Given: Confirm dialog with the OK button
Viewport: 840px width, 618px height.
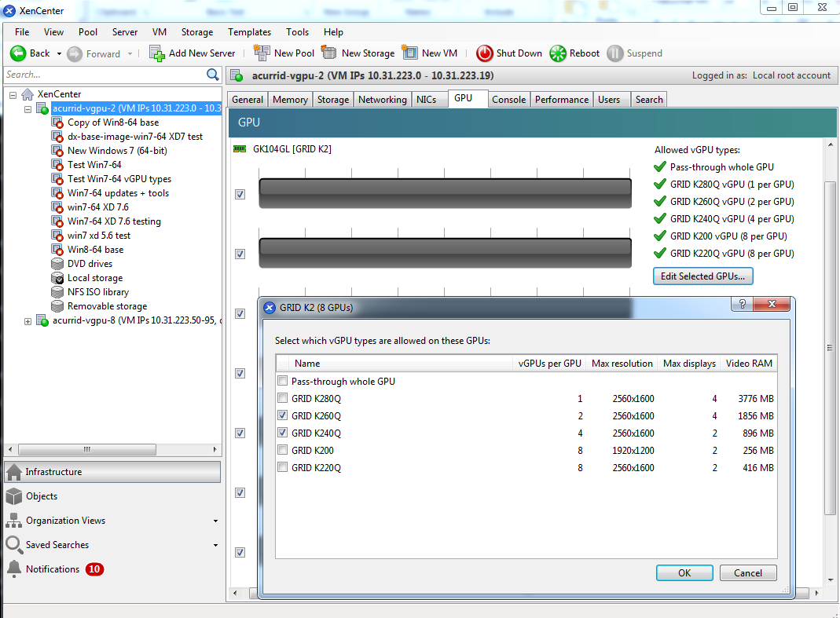Looking at the screenshot, I should point(684,572).
